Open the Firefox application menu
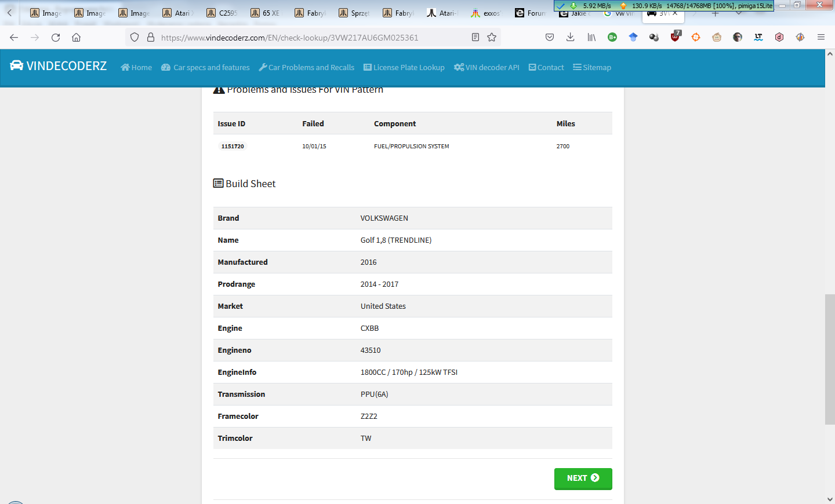Screen dimensions: 835x504 click(821, 38)
